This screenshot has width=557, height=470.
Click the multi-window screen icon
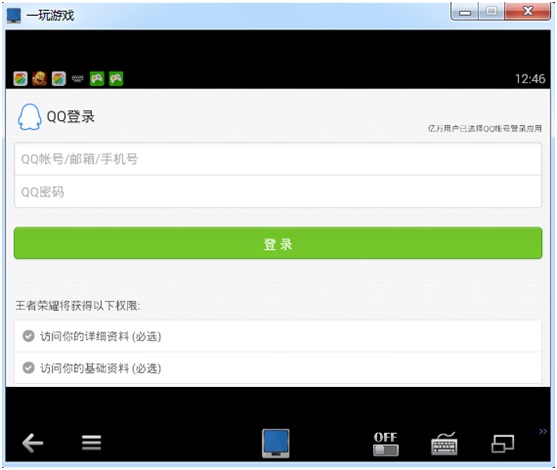503,444
